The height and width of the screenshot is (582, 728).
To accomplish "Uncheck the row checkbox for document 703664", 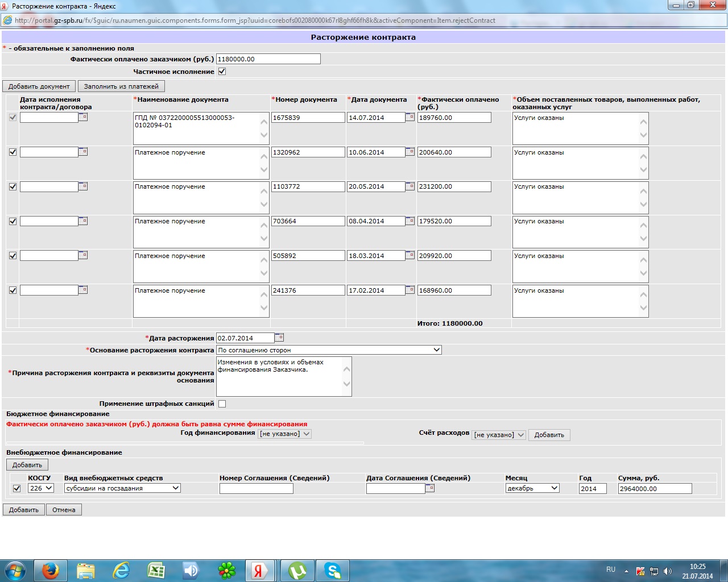I will click(x=13, y=221).
